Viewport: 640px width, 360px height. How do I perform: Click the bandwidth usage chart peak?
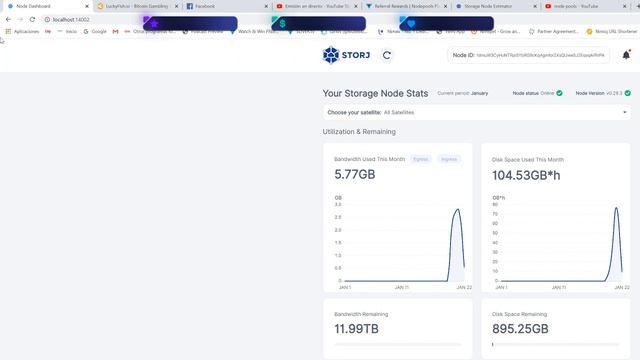point(458,210)
